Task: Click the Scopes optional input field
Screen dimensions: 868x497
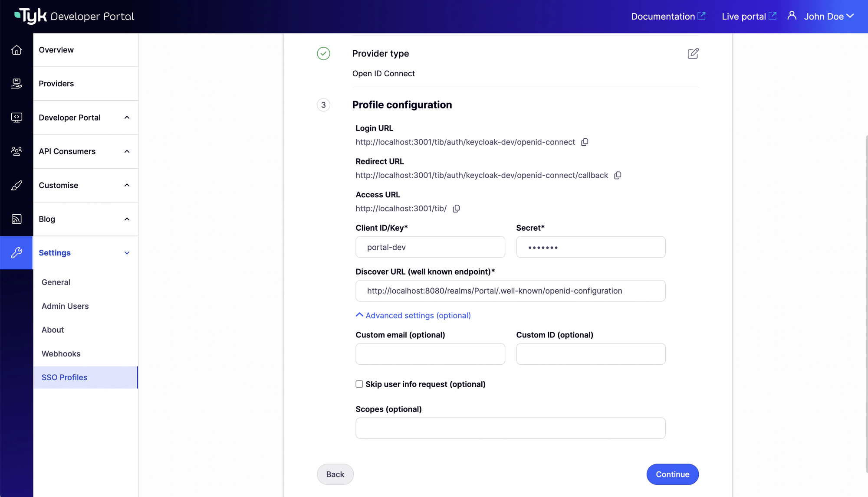Action: [510, 428]
